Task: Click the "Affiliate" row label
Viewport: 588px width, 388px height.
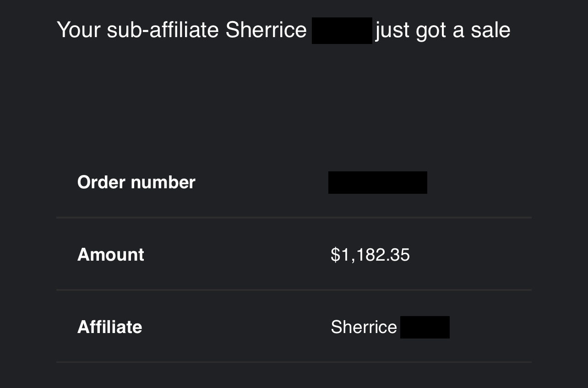Action: pyautogui.click(x=109, y=327)
